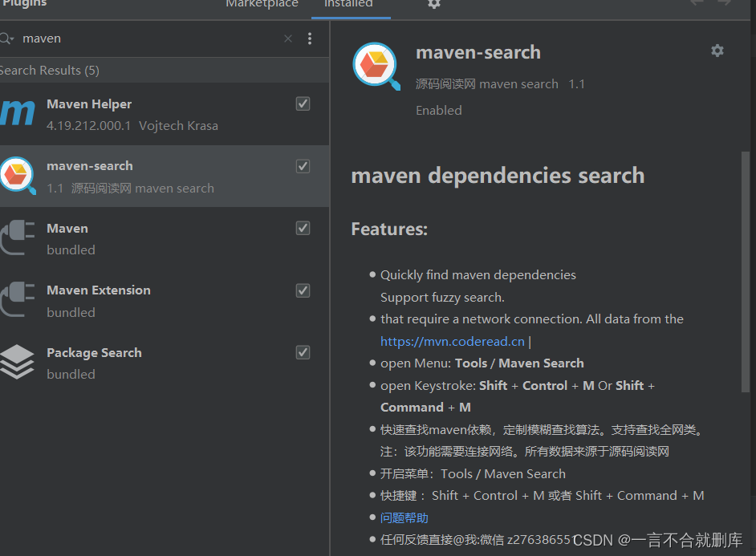
Task: Click the Search Results (5) header
Action: point(165,71)
